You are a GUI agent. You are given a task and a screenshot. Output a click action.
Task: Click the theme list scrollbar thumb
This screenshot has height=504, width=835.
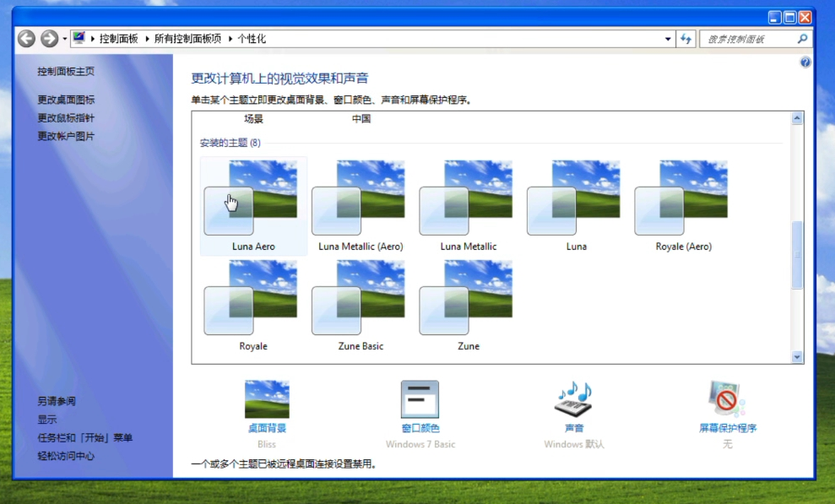point(797,254)
